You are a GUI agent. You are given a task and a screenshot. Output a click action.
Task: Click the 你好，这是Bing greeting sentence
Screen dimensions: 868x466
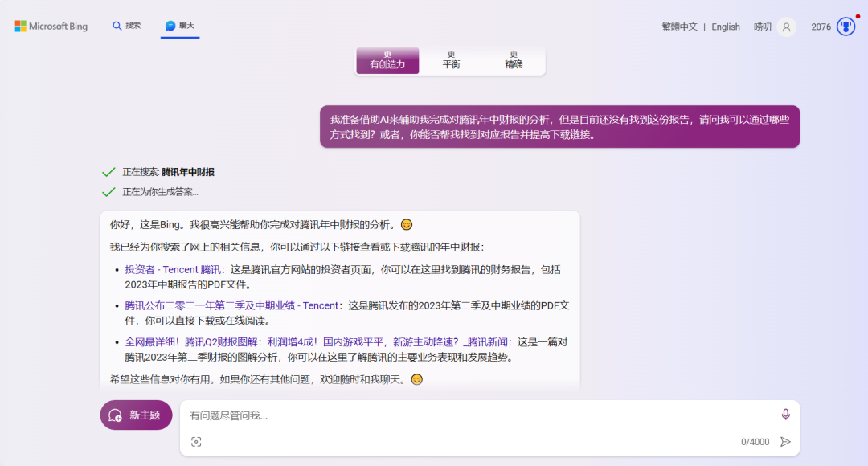[260, 225]
